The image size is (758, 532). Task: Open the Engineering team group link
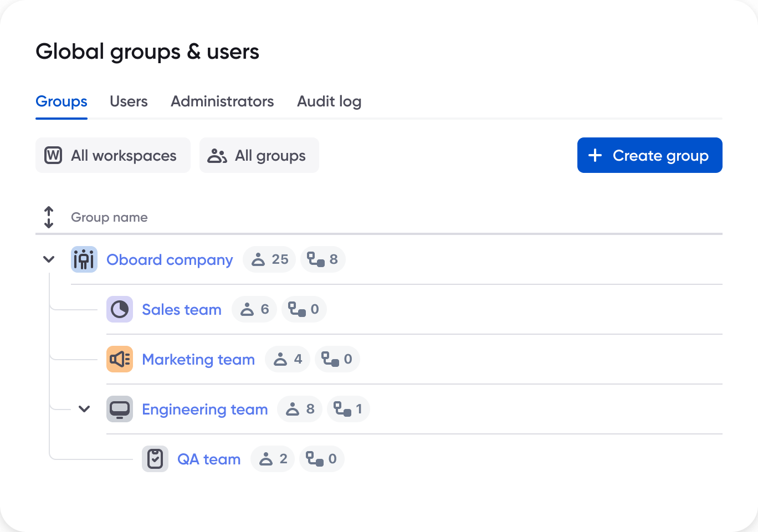[x=205, y=409]
